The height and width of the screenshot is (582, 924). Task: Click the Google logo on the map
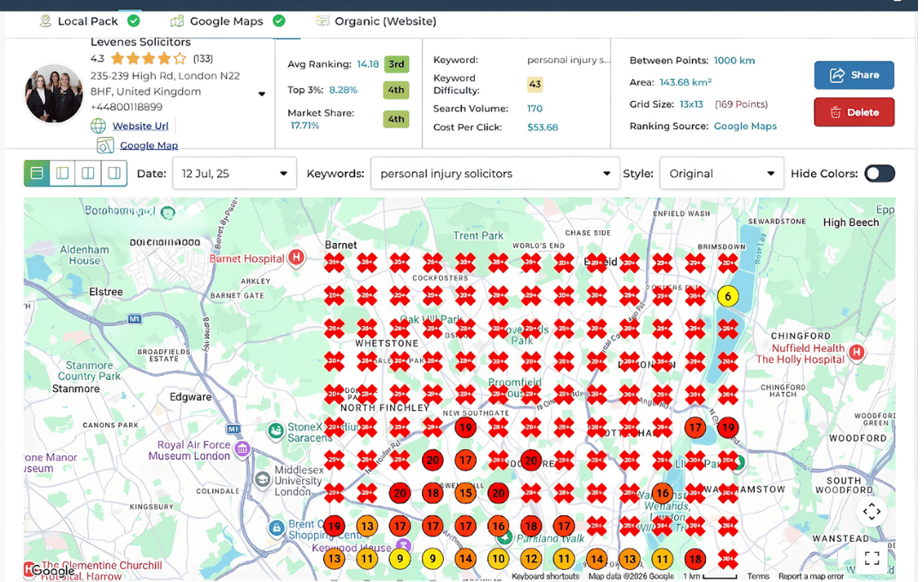(x=53, y=570)
